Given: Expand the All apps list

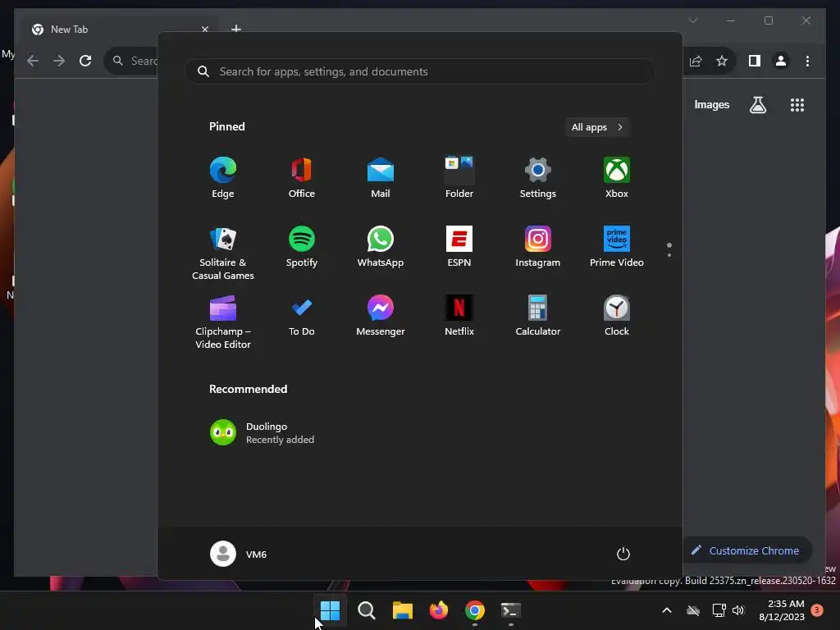Looking at the screenshot, I should pos(597,127).
